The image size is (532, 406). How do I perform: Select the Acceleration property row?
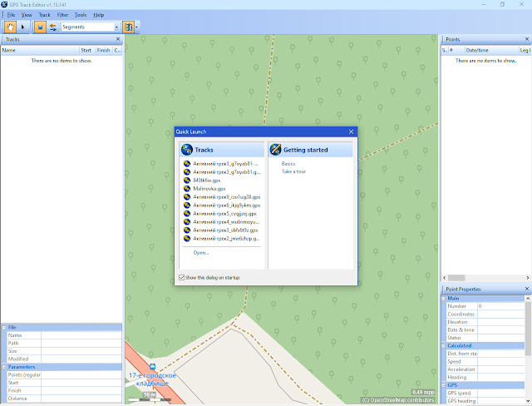click(485, 369)
